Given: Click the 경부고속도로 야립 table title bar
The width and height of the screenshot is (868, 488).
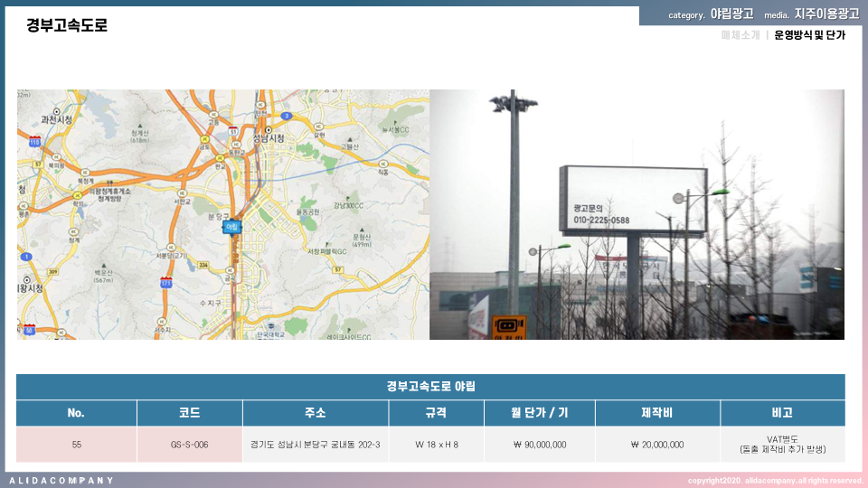Looking at the screenshot, I should [x=430, y=387].
